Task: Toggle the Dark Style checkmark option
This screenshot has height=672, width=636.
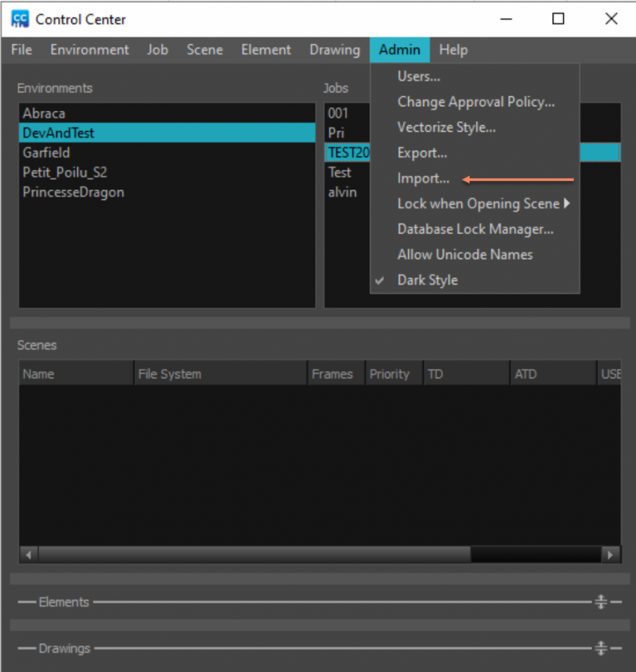Action: (475, 280)
